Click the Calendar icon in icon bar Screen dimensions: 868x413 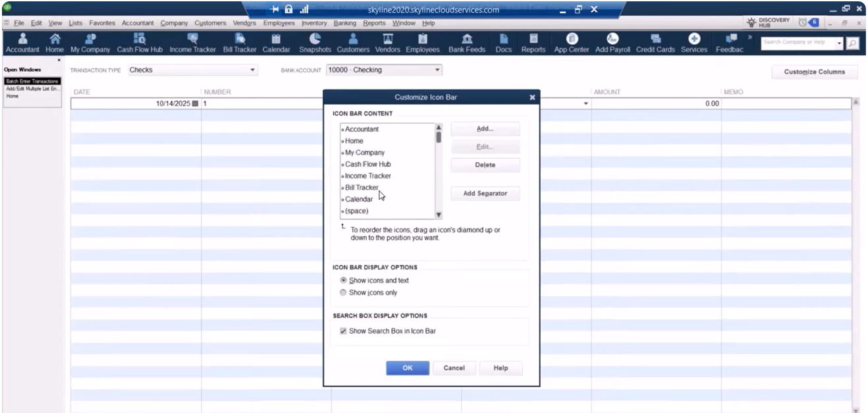(x=277, y=40)
